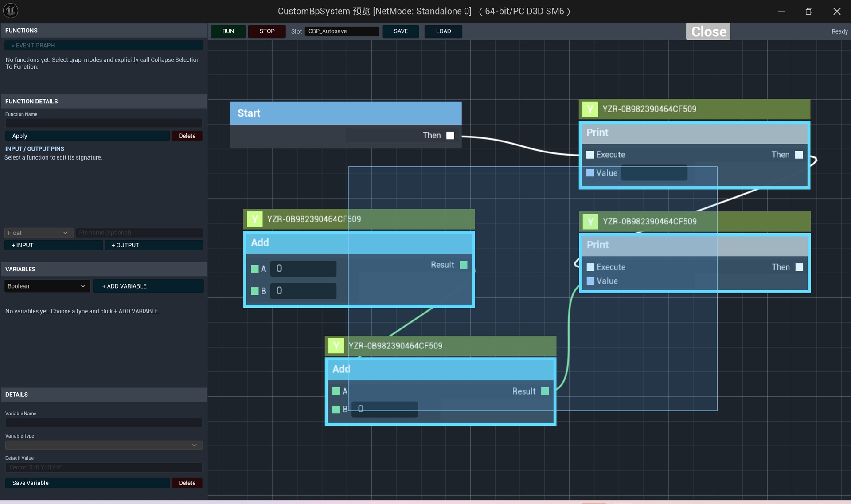Click the lower Print node's Execute pin

coord(590,267)
